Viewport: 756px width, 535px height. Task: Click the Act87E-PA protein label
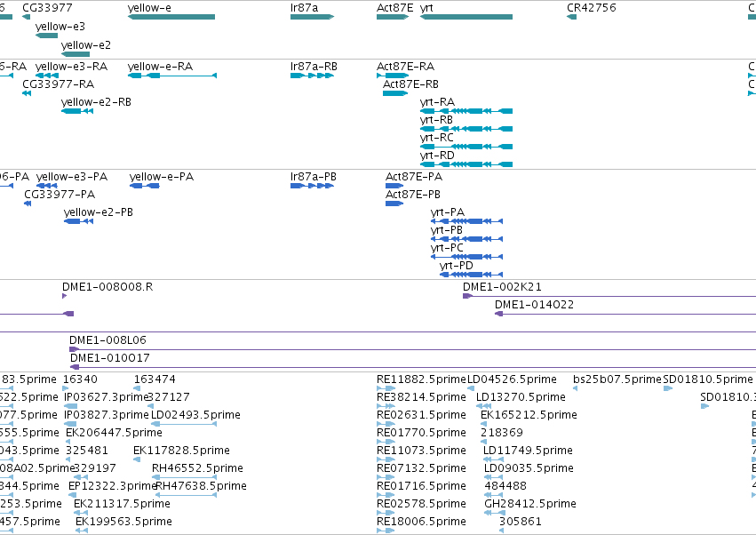pos(414,177)
